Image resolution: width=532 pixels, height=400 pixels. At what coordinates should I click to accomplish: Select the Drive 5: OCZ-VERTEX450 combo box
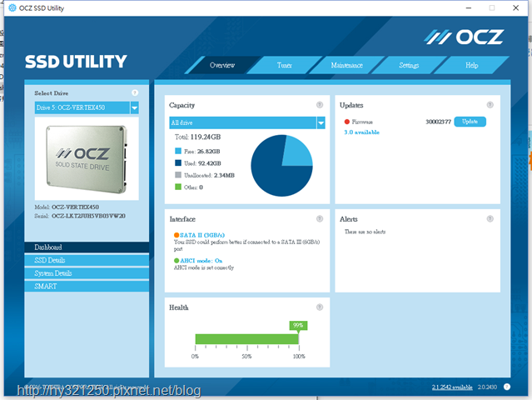[x=87, y=108]
